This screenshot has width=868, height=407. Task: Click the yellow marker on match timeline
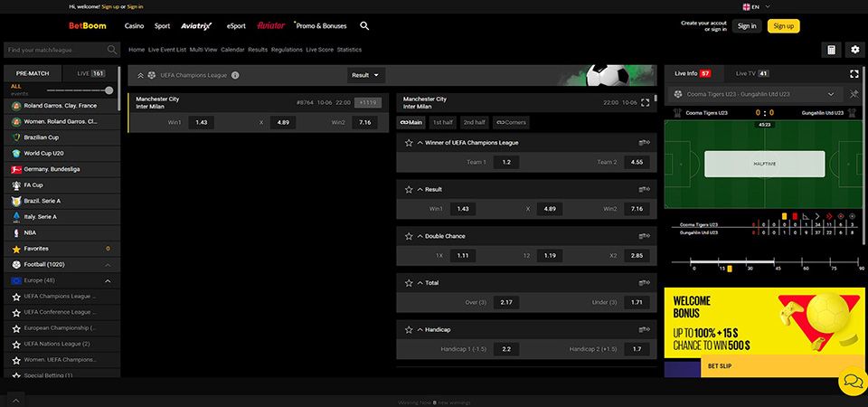point(730,269)
